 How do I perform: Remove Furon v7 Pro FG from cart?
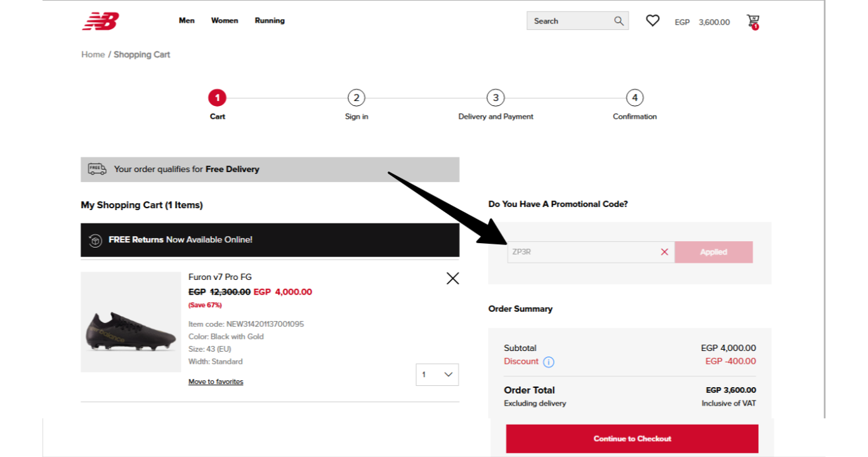pyautogui.click(x=452, y=278)
